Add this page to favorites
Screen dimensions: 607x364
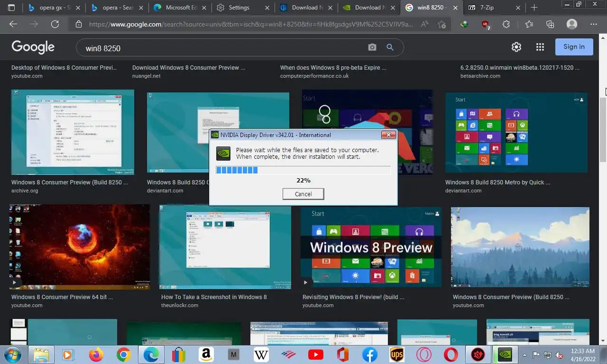[442, 24]
